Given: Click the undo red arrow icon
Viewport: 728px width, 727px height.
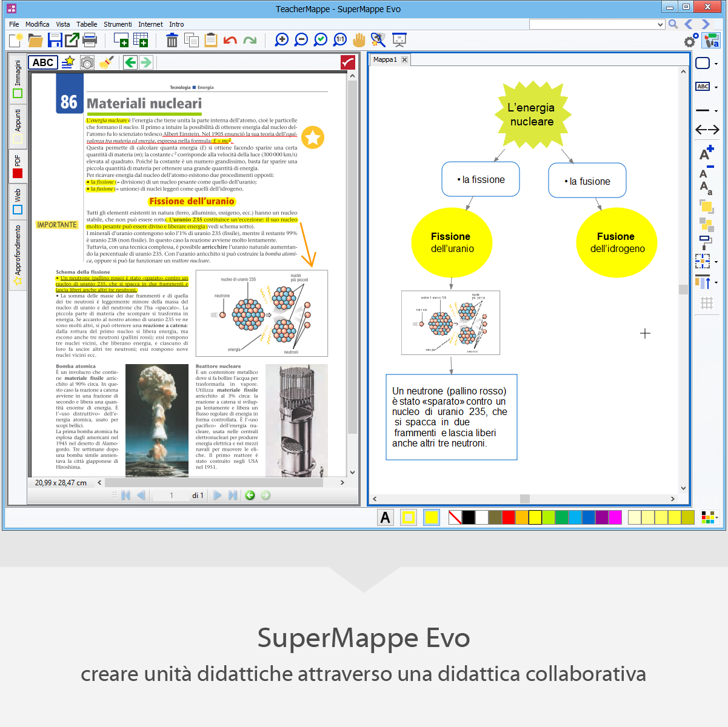Looking at the screenshot, I should tap(230, 41).
